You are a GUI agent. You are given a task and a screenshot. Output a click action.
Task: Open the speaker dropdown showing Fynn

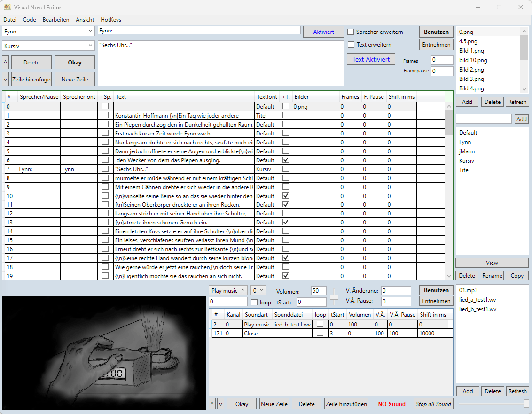click(x=48, y=31)
